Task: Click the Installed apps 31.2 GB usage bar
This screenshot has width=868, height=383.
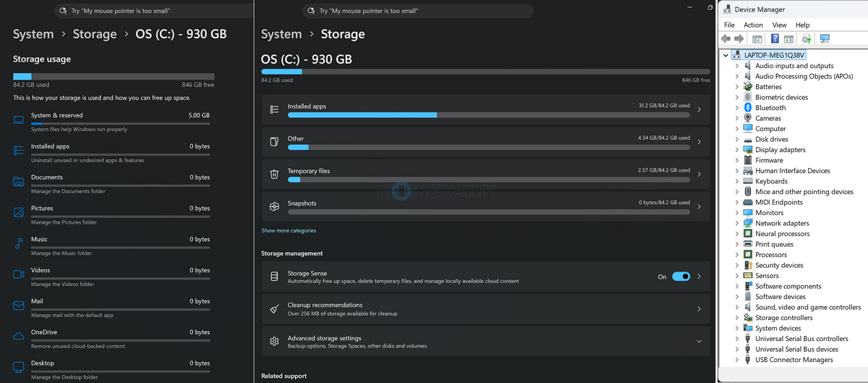Action: pyautogui.click(x=489, y=115)
